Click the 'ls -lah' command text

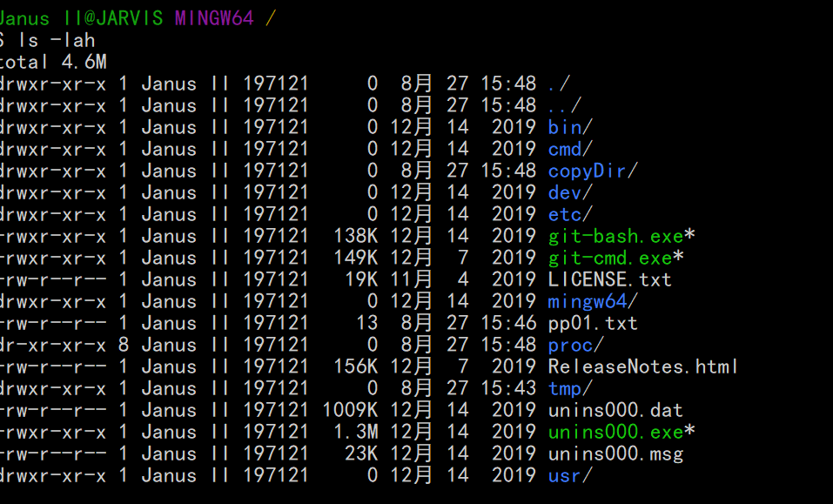pyautogui.click(x=57, y=40)
